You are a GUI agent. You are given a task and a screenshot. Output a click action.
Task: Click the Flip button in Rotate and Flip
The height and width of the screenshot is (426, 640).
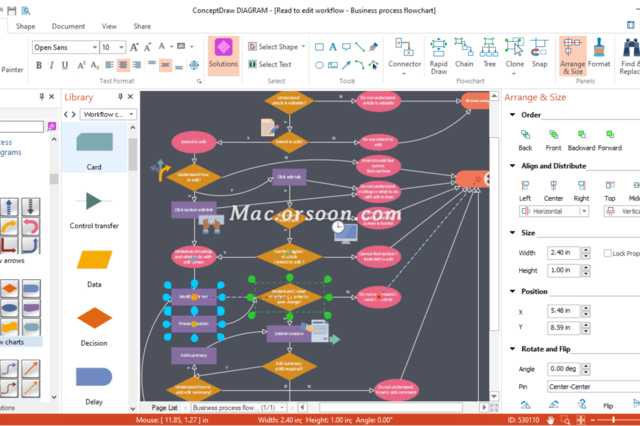pyautogui.click(x=608, y=406)
